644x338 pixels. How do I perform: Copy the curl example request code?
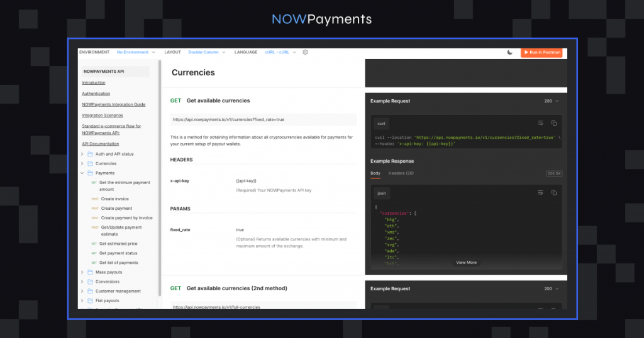[554, 123]
